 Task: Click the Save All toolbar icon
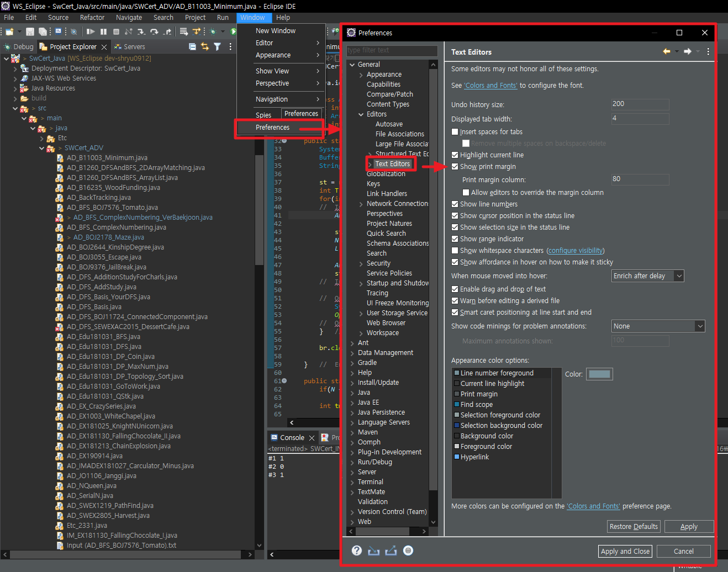42,31
